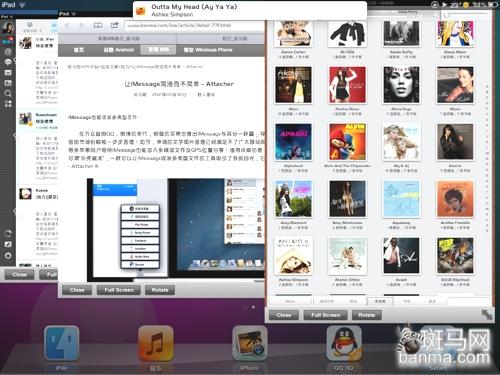
Task: Click Safari forward arrow in browser window
Action: pyautogui.click(x=82, y=25)
